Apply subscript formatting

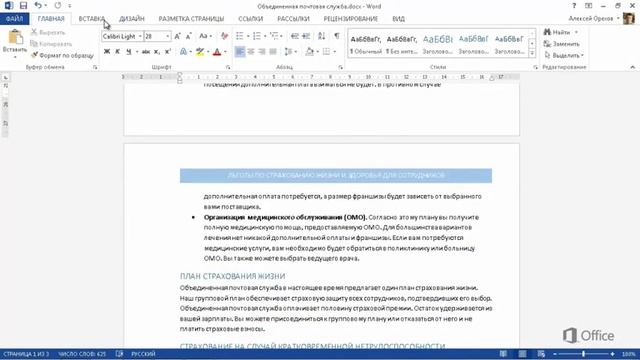point(157,52)
